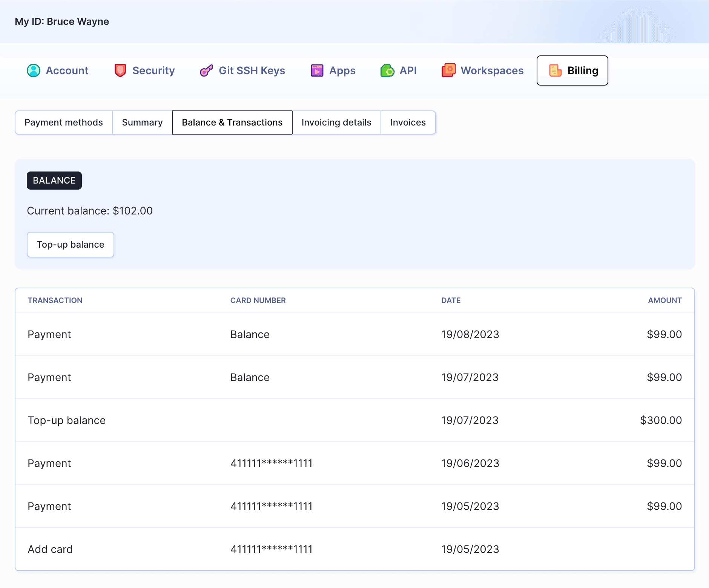Click the TRANSACTION column header
This screenshot has width=709, height=588.
pos(55,300)
